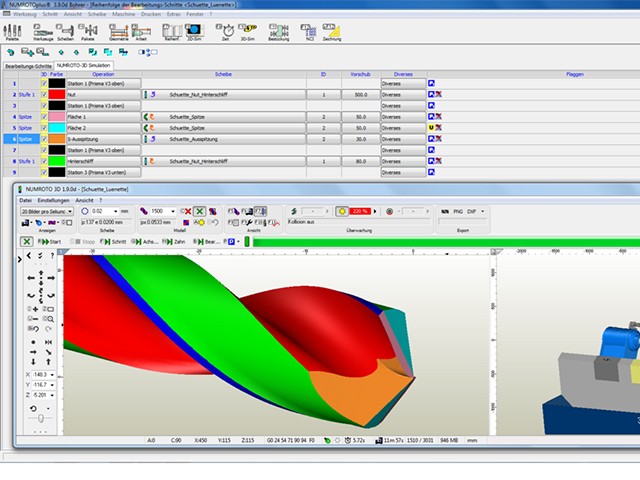Viewport: 640px width, 480px height.
Task: Open Datei menu in NUMROTO 3D window
Action: point(25,200)
